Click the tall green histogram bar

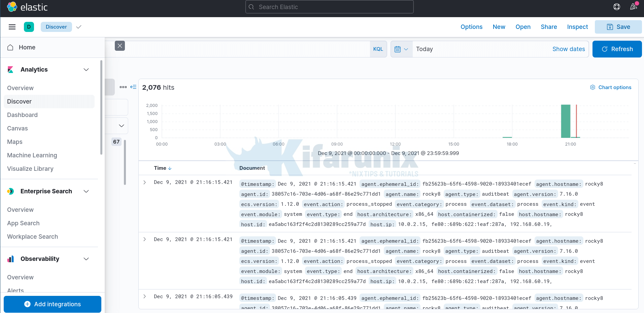coord(566,121)
